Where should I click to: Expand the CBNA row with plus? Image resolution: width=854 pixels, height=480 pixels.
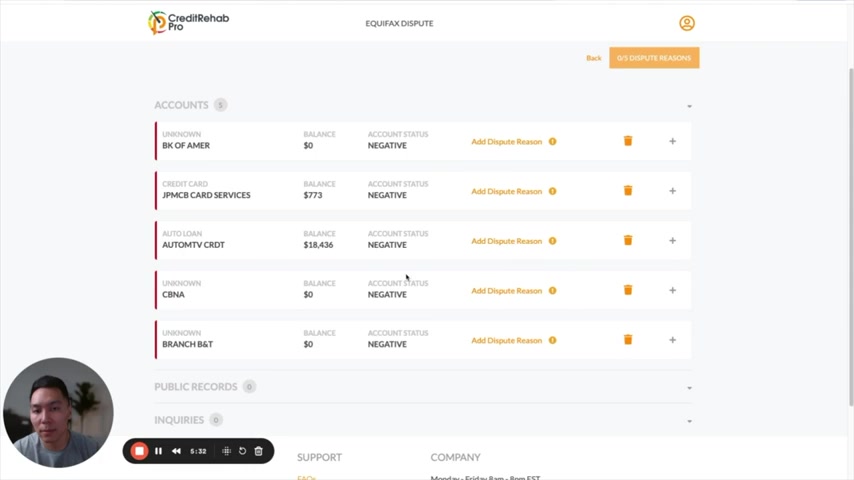[673, 290]
